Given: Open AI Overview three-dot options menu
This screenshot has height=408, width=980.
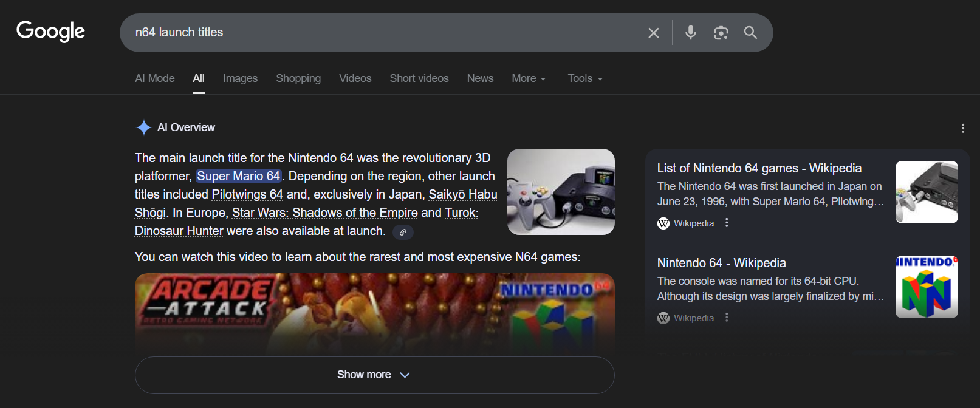Looking at the screenshot, I should click(962, 128).
